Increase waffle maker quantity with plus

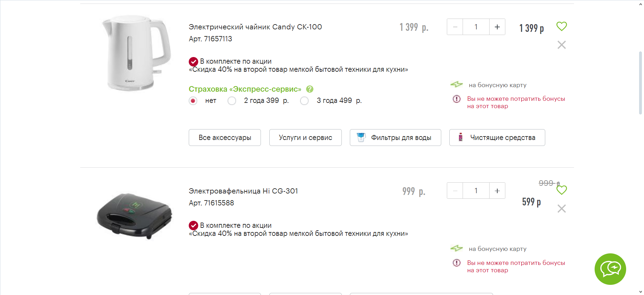pos(497,191)
